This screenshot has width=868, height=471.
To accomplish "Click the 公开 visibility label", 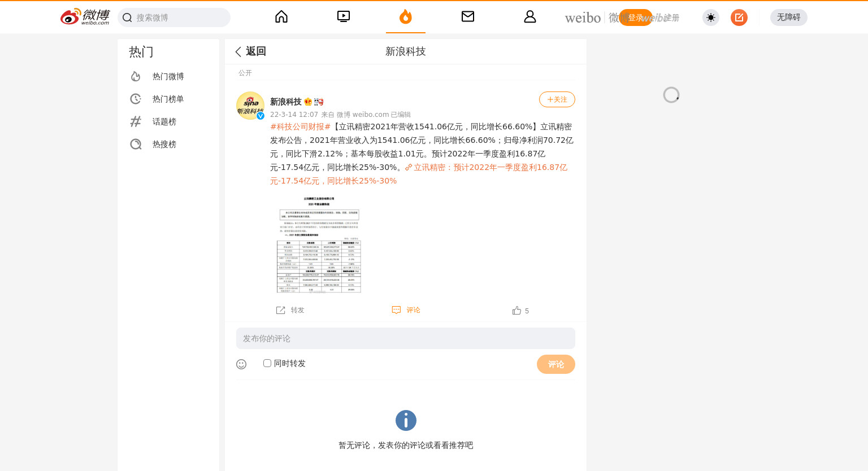I will (x=245, y=73).
